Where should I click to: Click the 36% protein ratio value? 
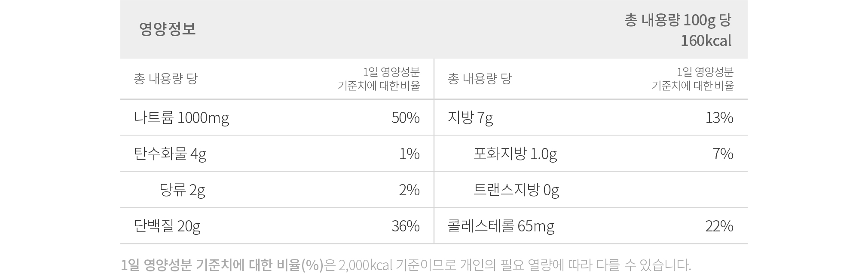tap(405, 226)
